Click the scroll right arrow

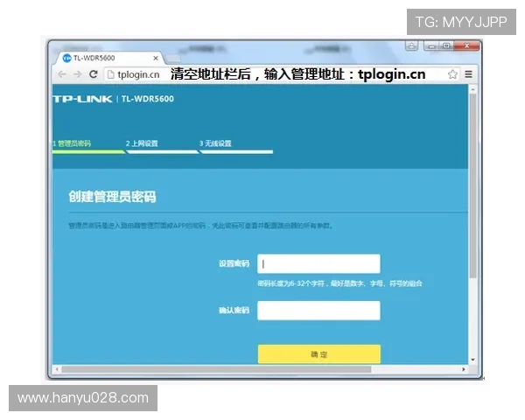tap(464, 369)
